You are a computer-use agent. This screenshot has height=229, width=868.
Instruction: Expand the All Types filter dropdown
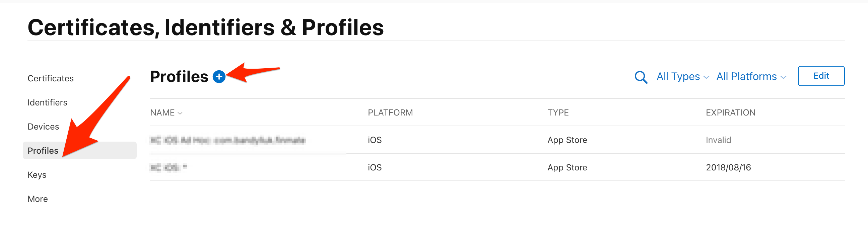coord(682,77)
